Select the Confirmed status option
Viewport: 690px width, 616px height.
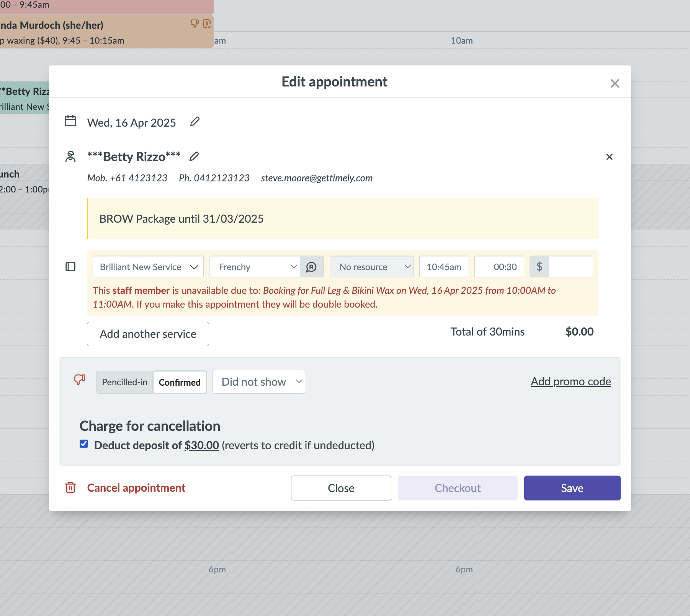click(180, 382)
